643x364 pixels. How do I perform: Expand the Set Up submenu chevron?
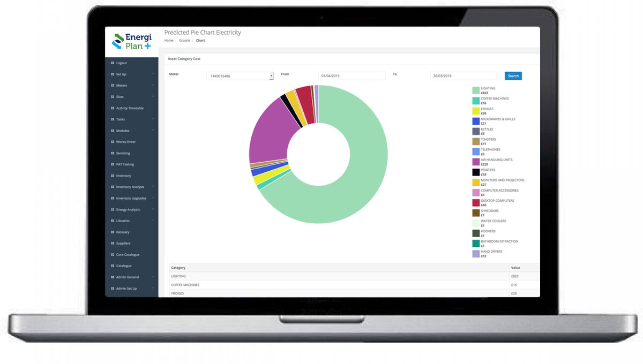point(153,74)
